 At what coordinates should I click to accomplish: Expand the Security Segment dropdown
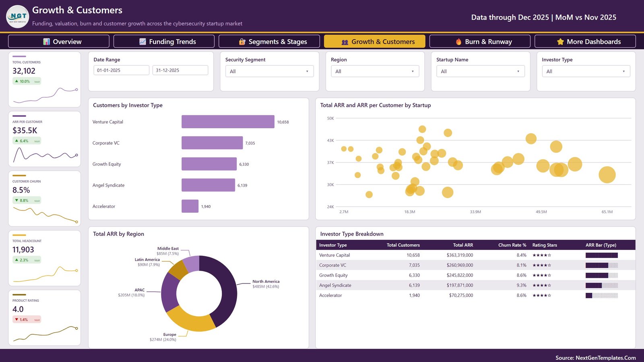tap(269, 71)
